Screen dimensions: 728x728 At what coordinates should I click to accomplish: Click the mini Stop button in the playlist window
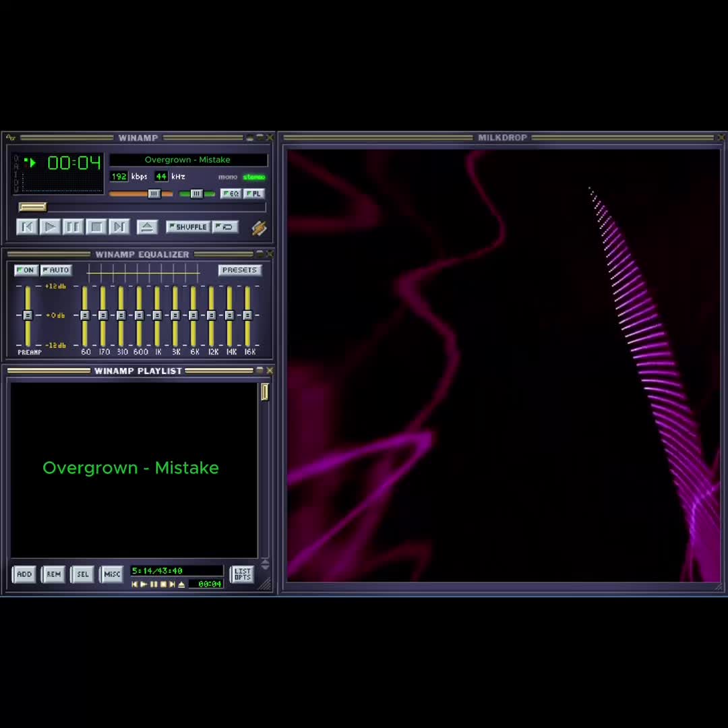[163, 584]
